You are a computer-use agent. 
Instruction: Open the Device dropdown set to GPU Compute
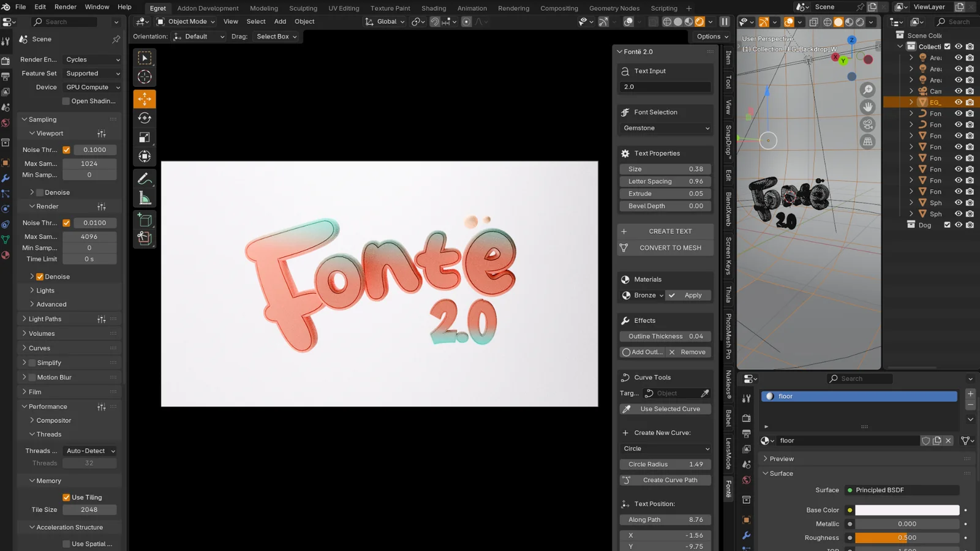point(91,87)
